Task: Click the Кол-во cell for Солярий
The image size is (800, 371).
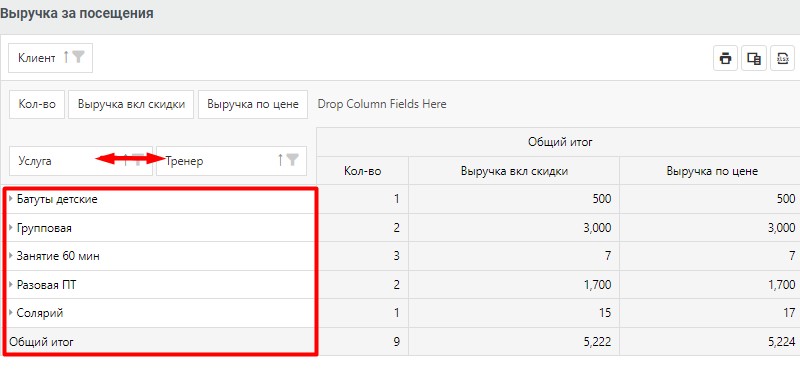Action: click(x=363, y=313)
